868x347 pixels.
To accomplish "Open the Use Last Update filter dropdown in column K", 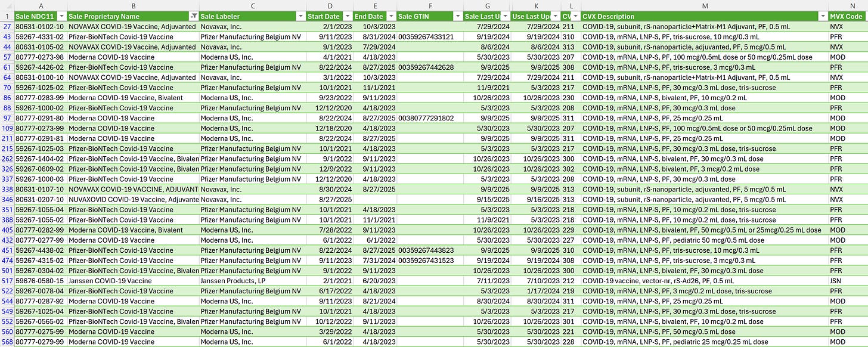I will click(x=555, y=16).
